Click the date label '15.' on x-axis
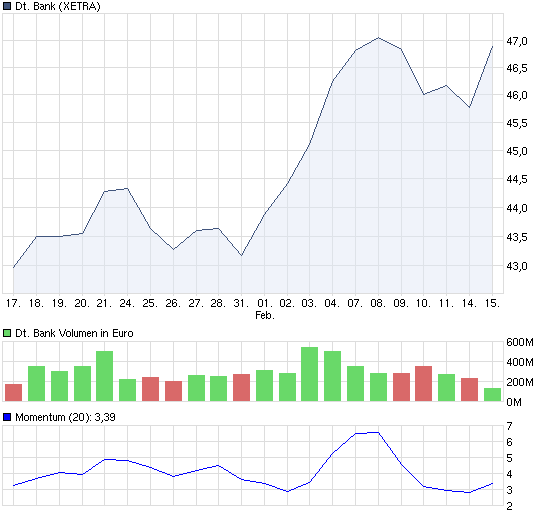This screenshot has height=514, width=545. [493, 303]
